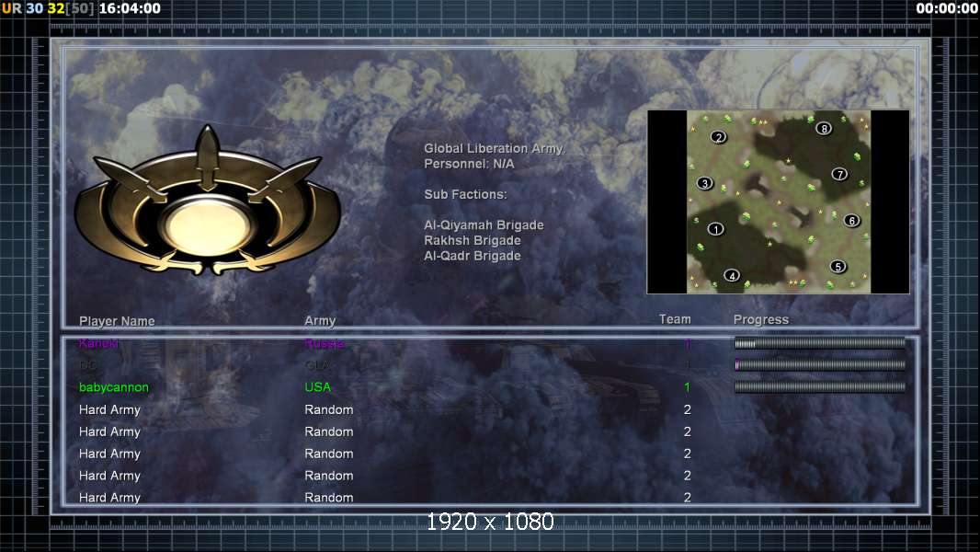Choose start position 8 marker
Image resolution: width=980 pixels, height=552 pixels.
[x=824, y=128]
